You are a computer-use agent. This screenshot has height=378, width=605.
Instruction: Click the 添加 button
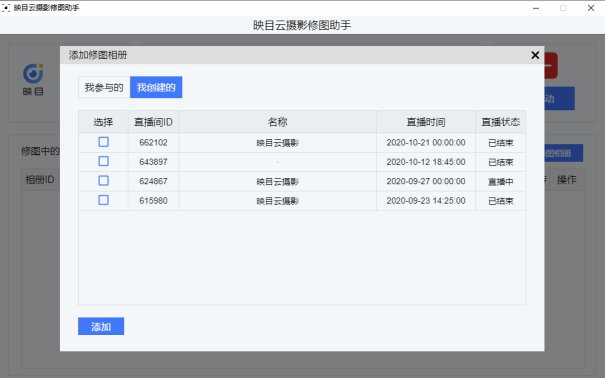pyautogui.click(x=101, y=326)
